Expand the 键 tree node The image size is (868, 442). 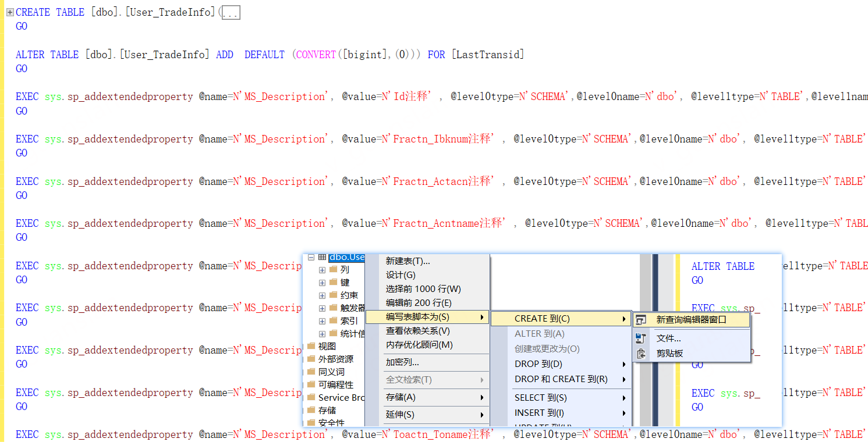[x=322, y=283]
